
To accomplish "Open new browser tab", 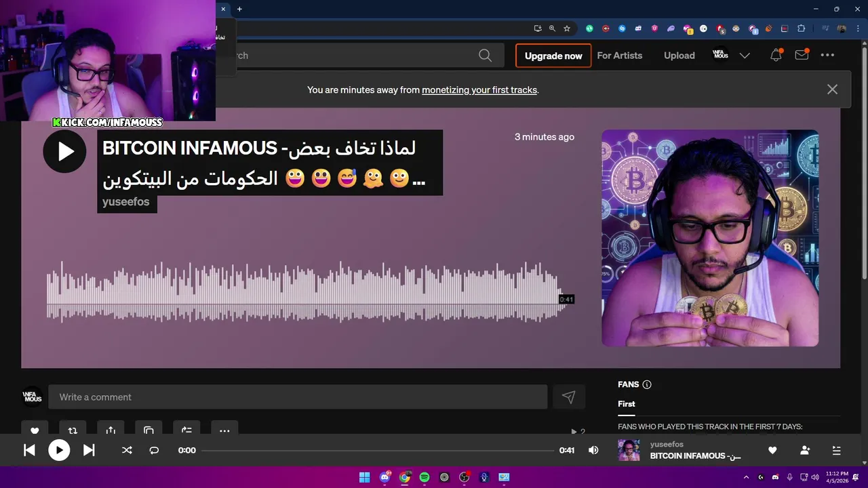I will pyautogui.click(x=239, y=9).
